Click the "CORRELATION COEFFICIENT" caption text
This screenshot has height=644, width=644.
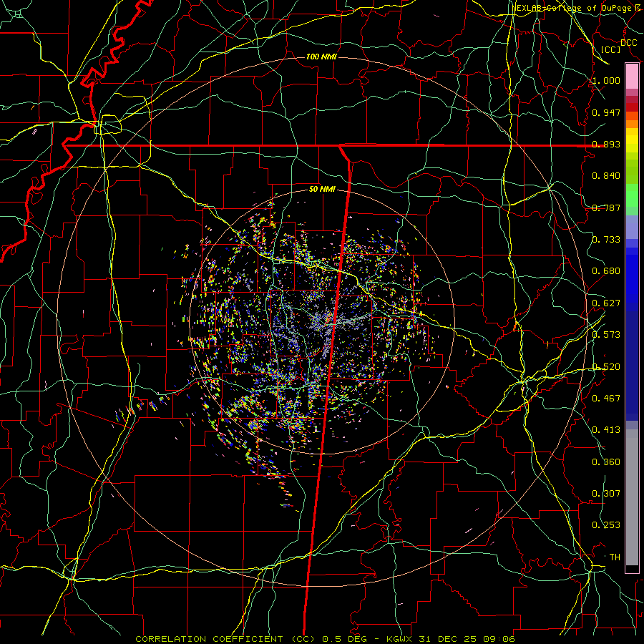pyautogui.click(x=209, y=639)
